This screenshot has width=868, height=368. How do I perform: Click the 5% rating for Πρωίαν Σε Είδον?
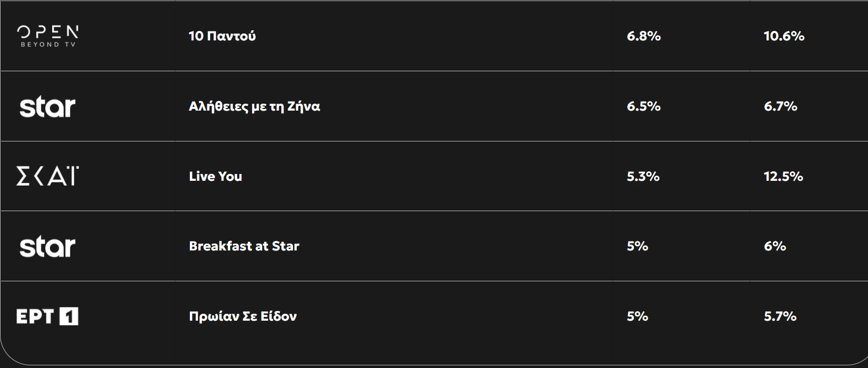click(637, 316)
